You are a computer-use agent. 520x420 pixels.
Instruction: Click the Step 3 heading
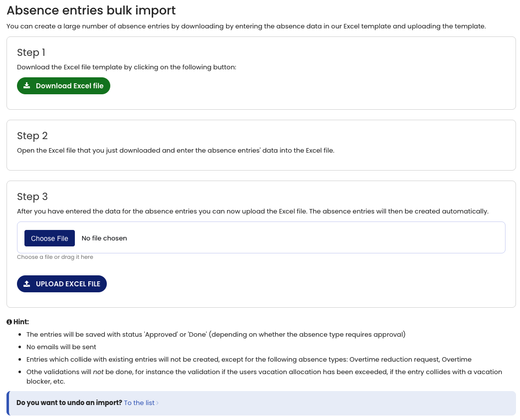(32, 197)
